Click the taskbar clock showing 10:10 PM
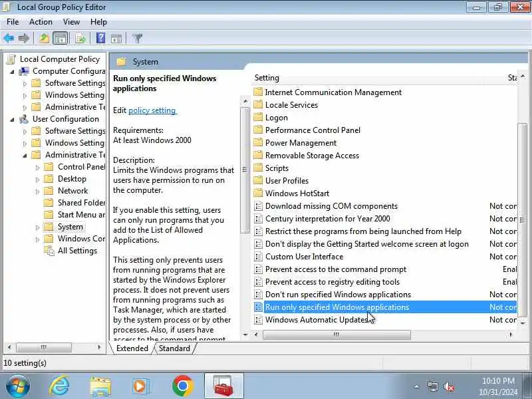The height and width of the screenshot is (399, 532). tap(498, 381)
